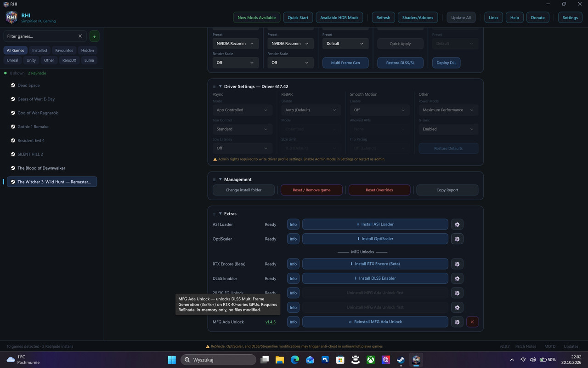Filter games by Unreal engine
Screen dimensions: 588x368
point(12,60)
